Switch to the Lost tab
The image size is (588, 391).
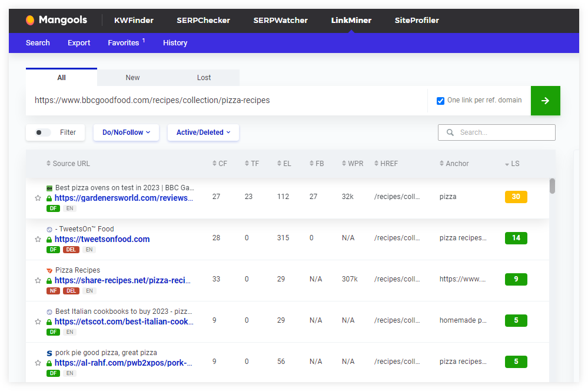coord(204,77)
